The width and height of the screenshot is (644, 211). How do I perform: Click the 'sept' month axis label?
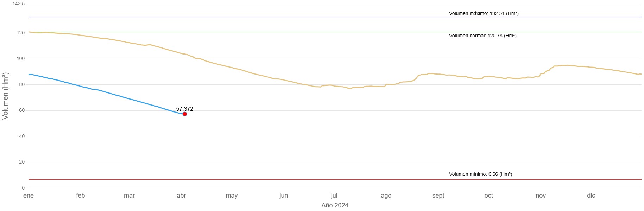coord(438,196)
